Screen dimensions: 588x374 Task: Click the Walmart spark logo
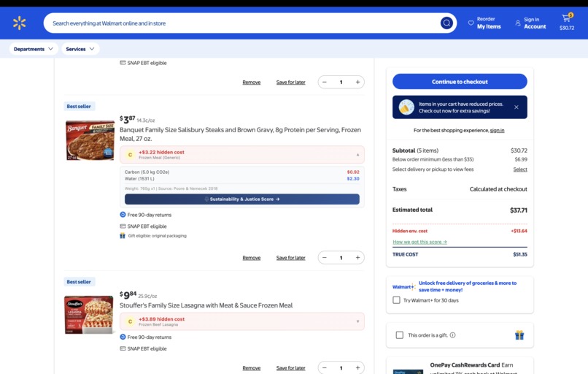[x=20, y=23]
